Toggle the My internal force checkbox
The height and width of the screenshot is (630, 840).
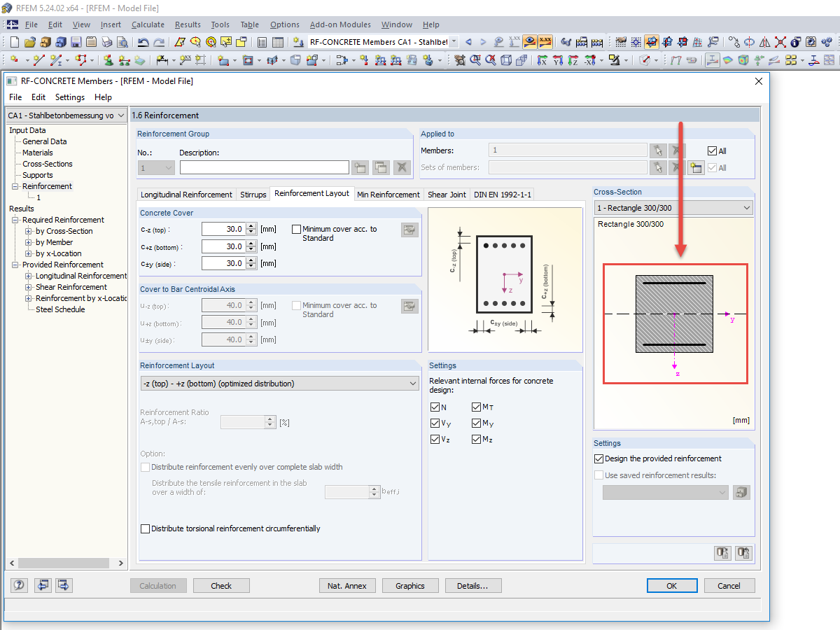coord(476,423)
